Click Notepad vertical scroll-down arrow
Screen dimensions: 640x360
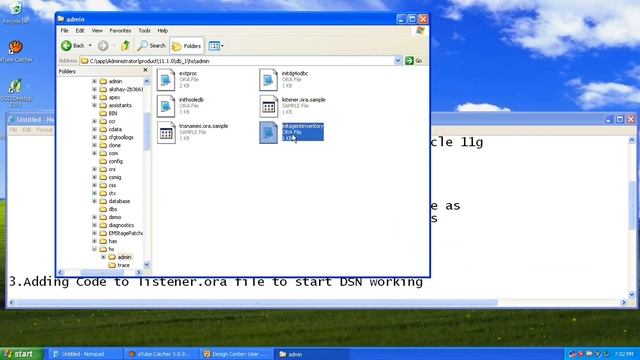pyautogui.click(x=631, y=294)
